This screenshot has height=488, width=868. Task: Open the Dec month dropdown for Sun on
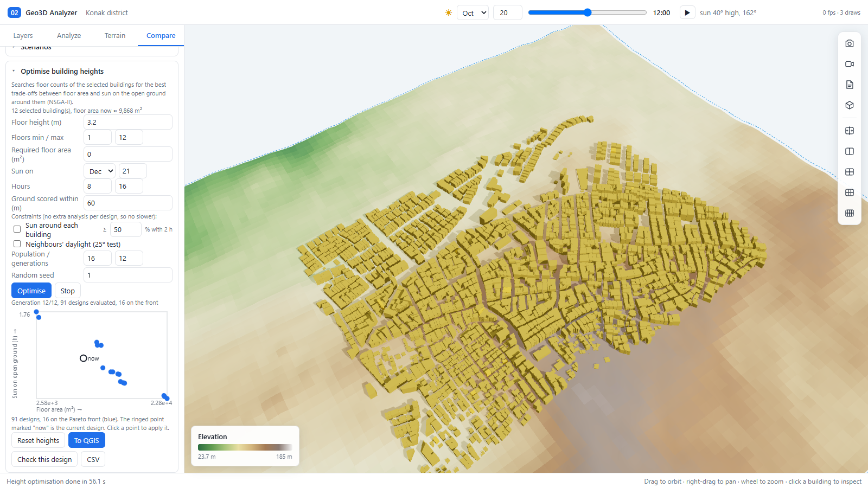tap(100, 171)
